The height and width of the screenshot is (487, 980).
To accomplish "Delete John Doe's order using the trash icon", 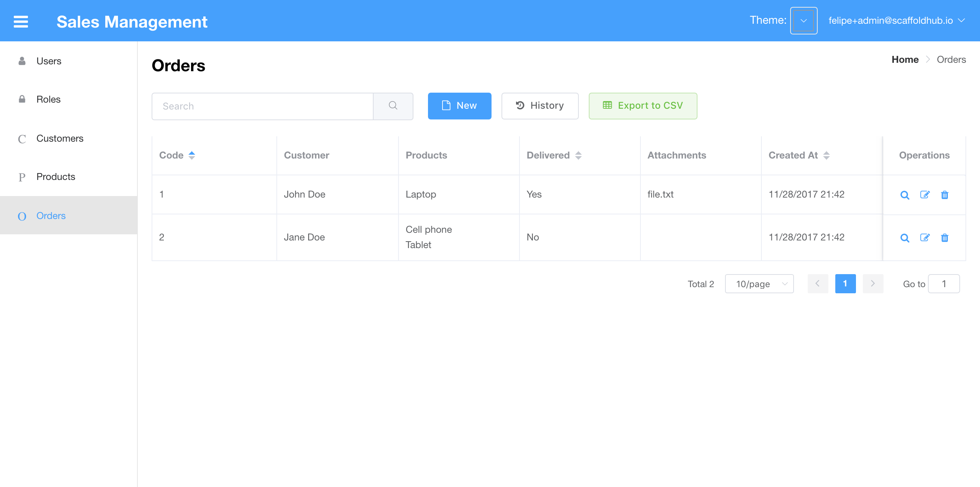I will [x=944, y=195].
